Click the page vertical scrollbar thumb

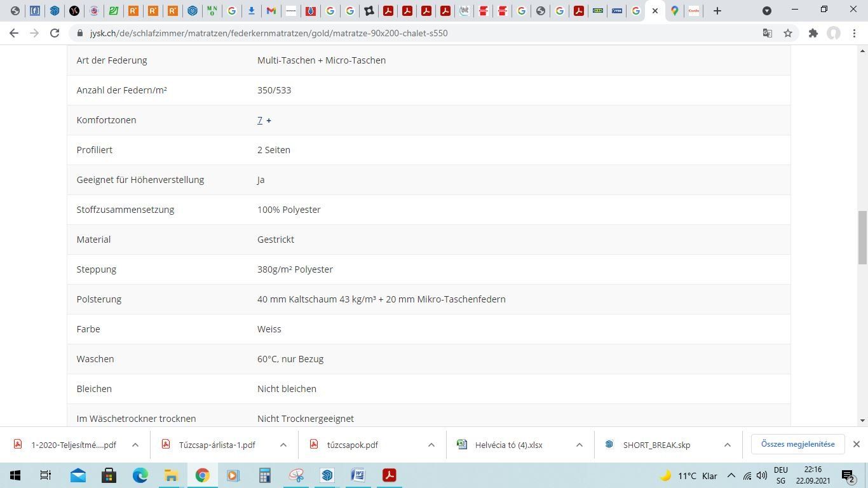[x=862, y=238]
